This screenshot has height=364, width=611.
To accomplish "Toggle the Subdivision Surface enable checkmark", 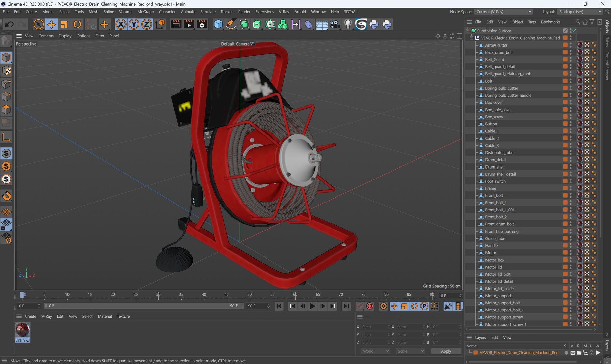I will [574, 31].
